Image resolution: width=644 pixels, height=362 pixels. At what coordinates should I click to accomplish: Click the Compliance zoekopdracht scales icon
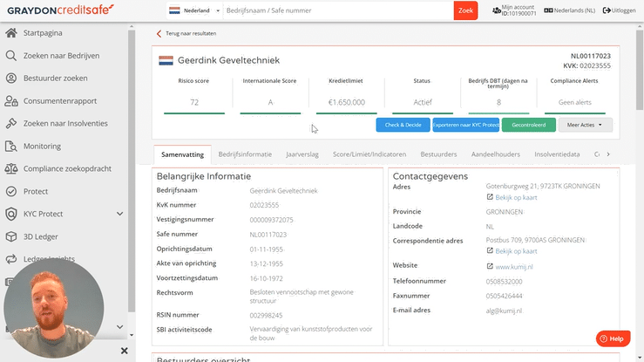point(11,168)
